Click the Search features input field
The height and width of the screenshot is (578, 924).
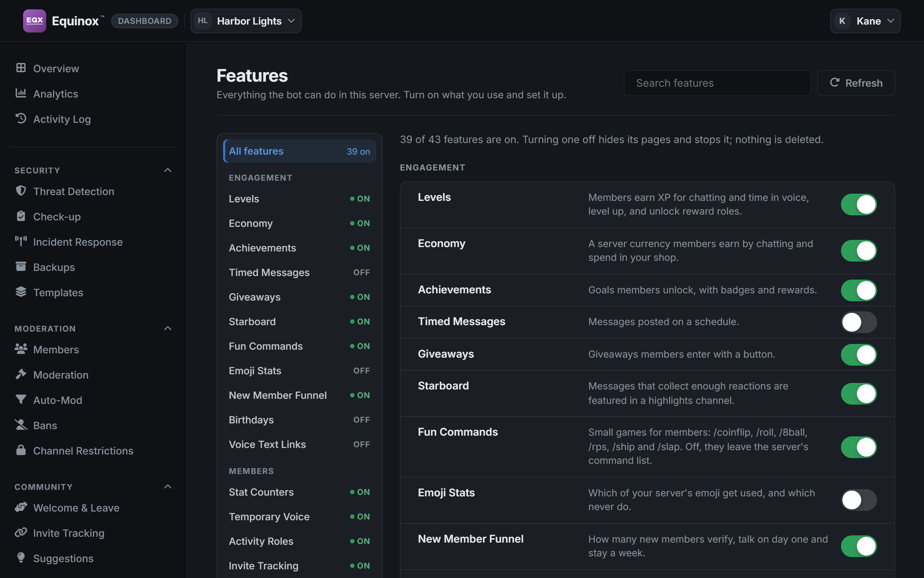717,83
